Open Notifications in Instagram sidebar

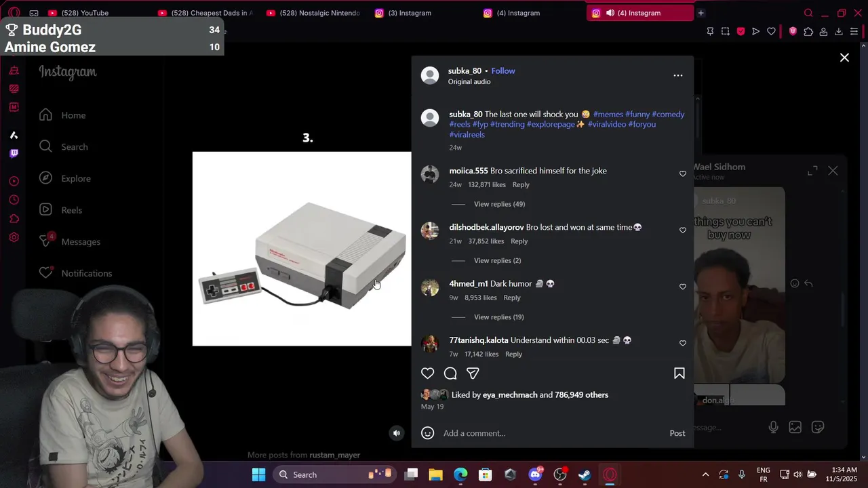coord(75,273)
